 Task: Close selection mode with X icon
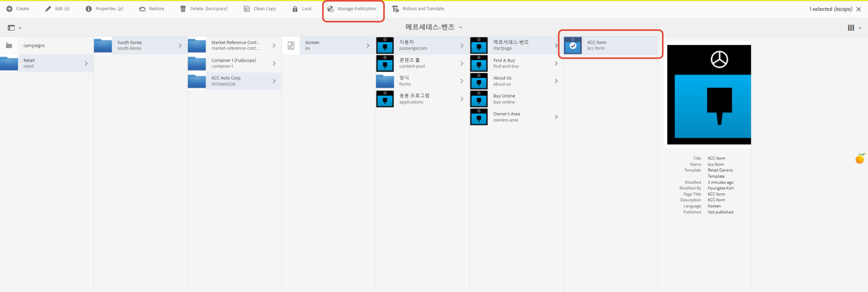[859, 9]
